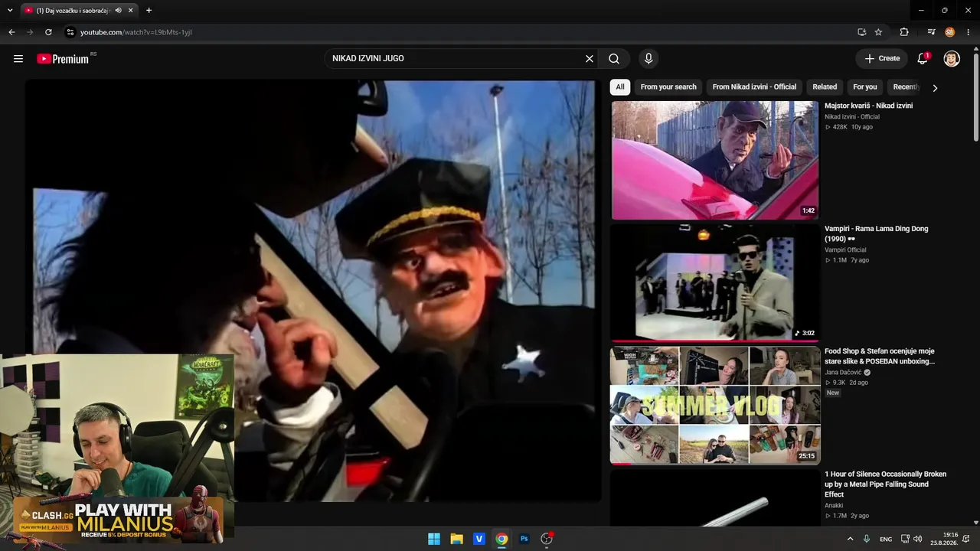The height and width of the screenshot is (551, 980).
Task: Open YouTube notifications bell
Action: pyautogui.click(x=923, y=59)
